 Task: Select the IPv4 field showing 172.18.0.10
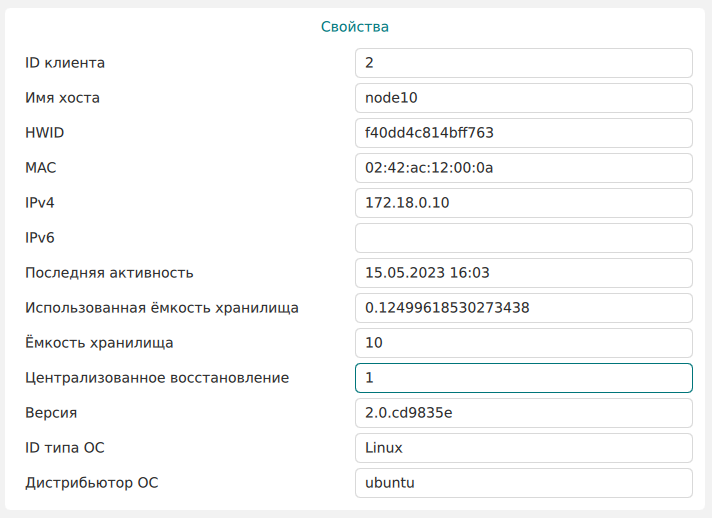click(x=523, y=203)
